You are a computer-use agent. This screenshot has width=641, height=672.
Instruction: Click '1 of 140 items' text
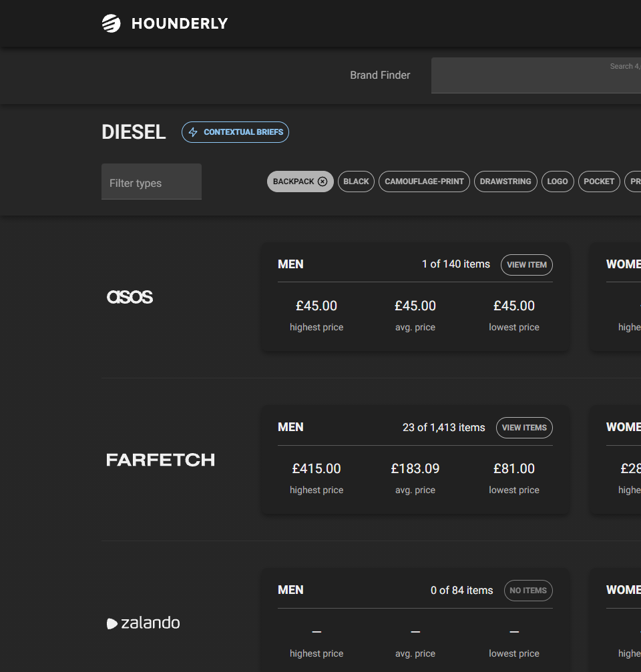pyautogui.click(x=456, y=264)
